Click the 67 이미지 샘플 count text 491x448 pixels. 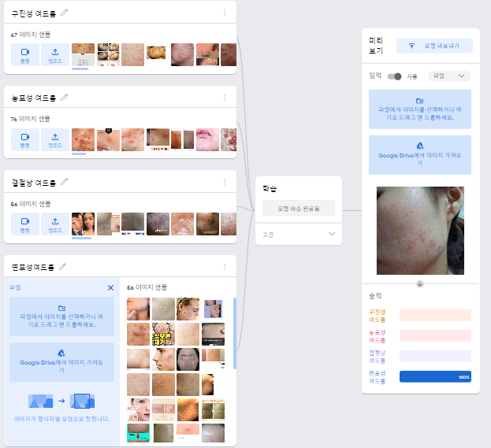(x=31, y=35)
